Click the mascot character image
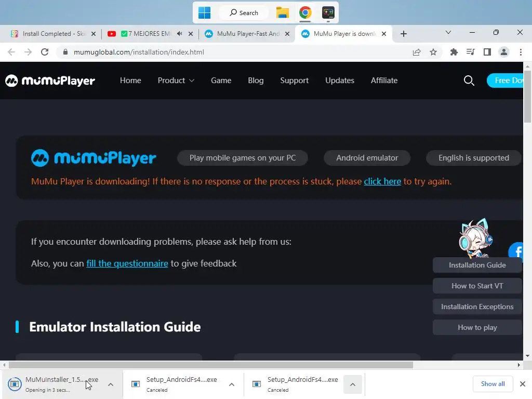Viewport: 532px width, 399px height. point(476,237)
